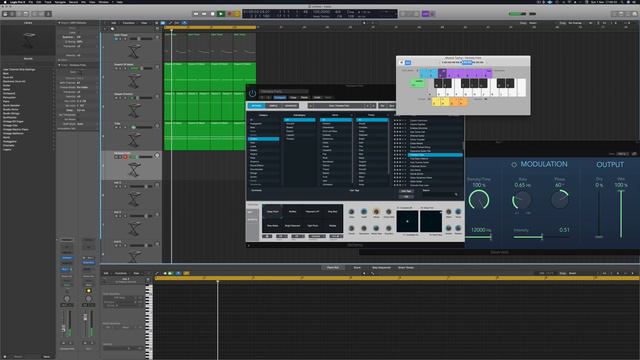Toggle the Modulation power button
This screenshot has width=640, height=360.
click(514, 164)
